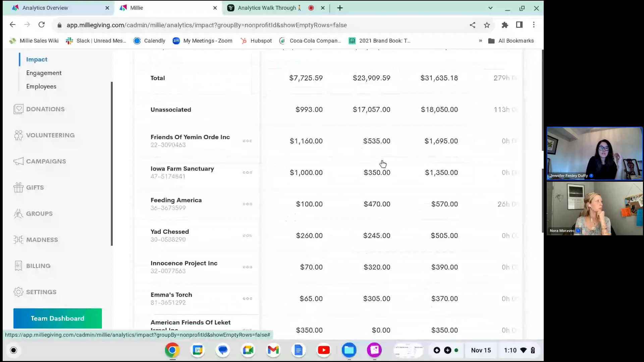This screenshot has width=644, height=362.
Task: Expand the browser tab search dropdown
Action: [490, 8]
